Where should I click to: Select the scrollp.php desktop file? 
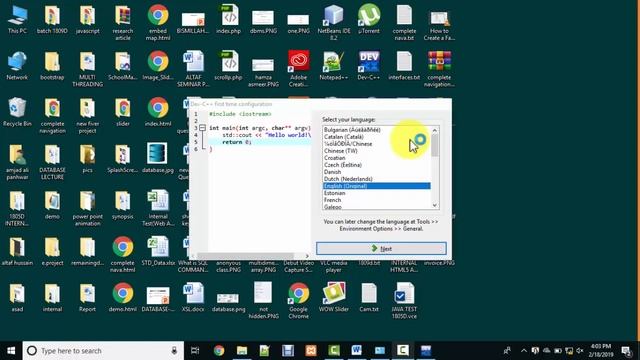coord(229,66)
